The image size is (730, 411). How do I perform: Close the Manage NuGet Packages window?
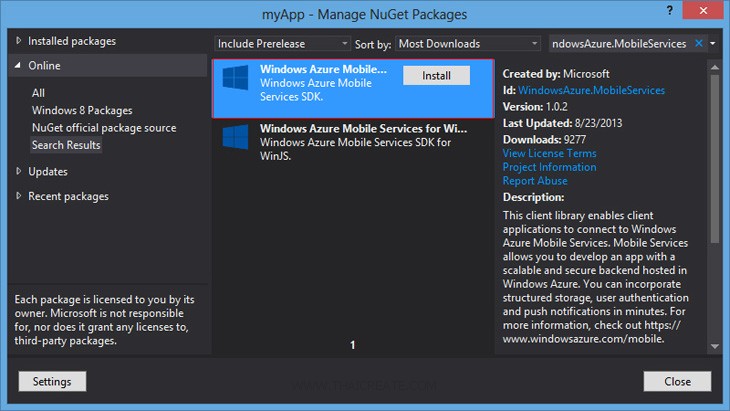(x=703, y=10)
